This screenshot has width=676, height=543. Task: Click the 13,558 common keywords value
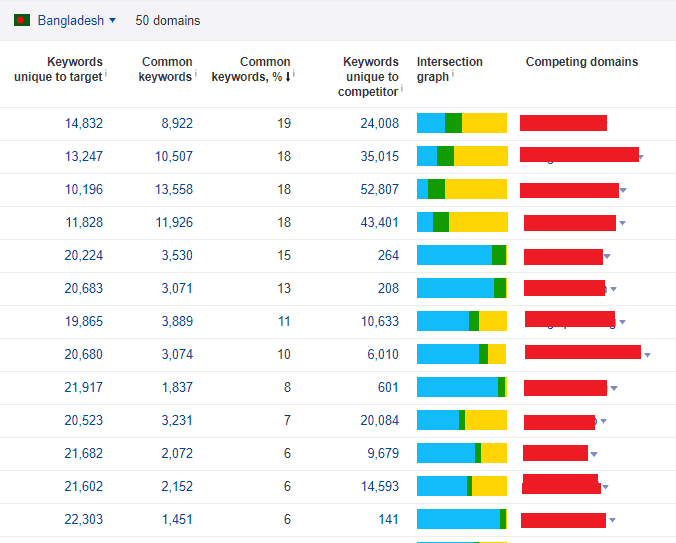[174, 190]
